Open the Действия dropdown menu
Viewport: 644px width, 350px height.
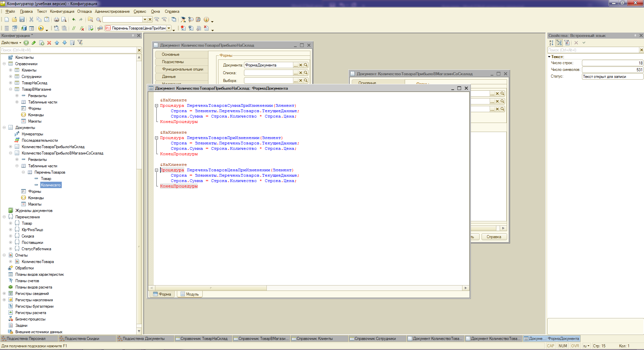(x=11, y=43)
